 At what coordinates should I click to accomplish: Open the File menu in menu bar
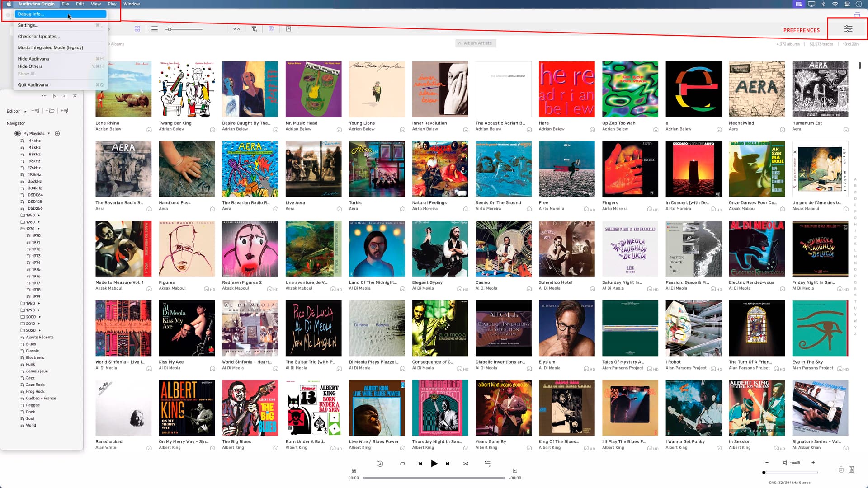point(65,4)
